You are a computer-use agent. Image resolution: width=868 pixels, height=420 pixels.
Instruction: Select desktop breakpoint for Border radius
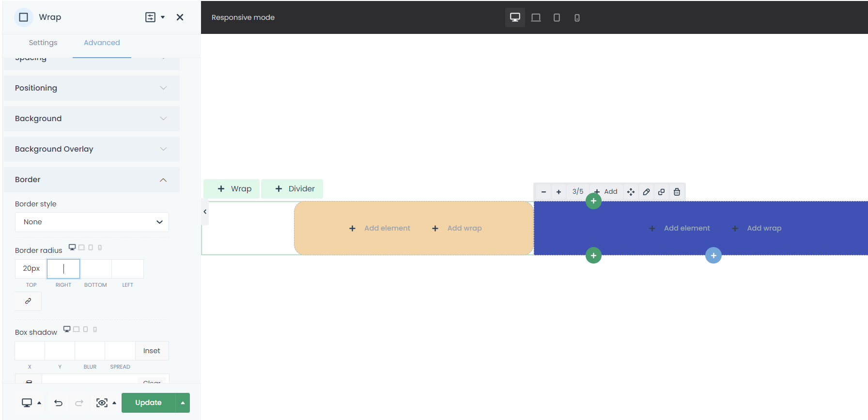coord(72,248)
